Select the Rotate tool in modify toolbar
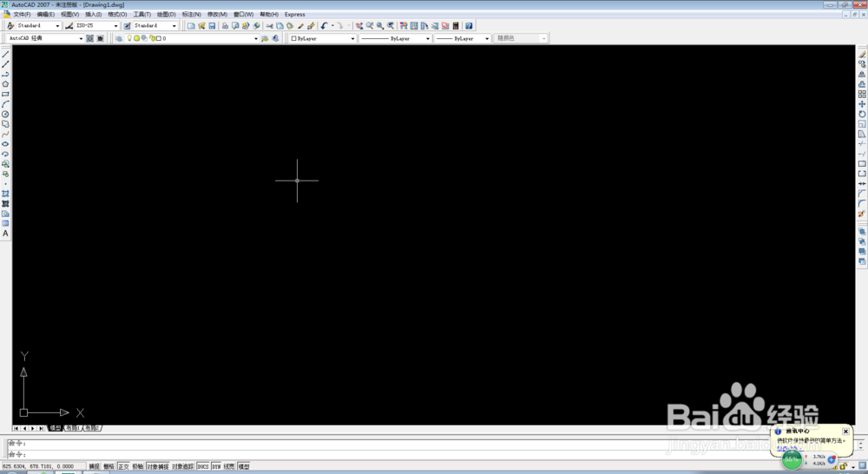Viewport: 868px width, 474px height. [862, 114]
